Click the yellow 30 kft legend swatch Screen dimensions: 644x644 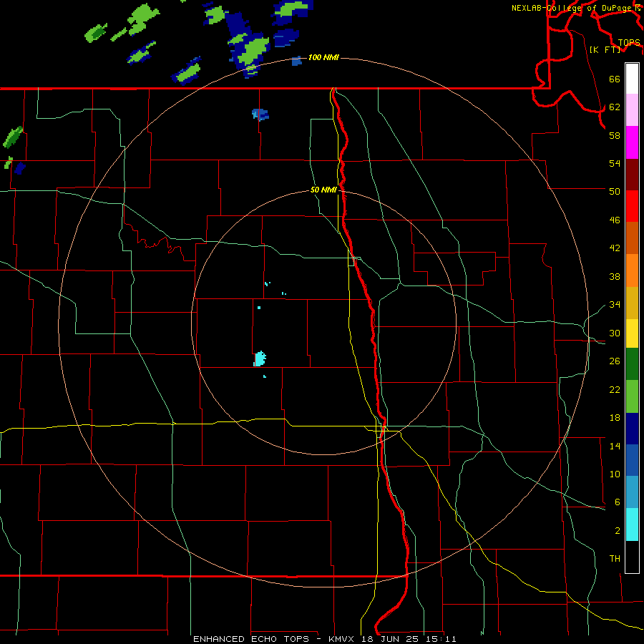pyautogui.click(x=632, y=333)
